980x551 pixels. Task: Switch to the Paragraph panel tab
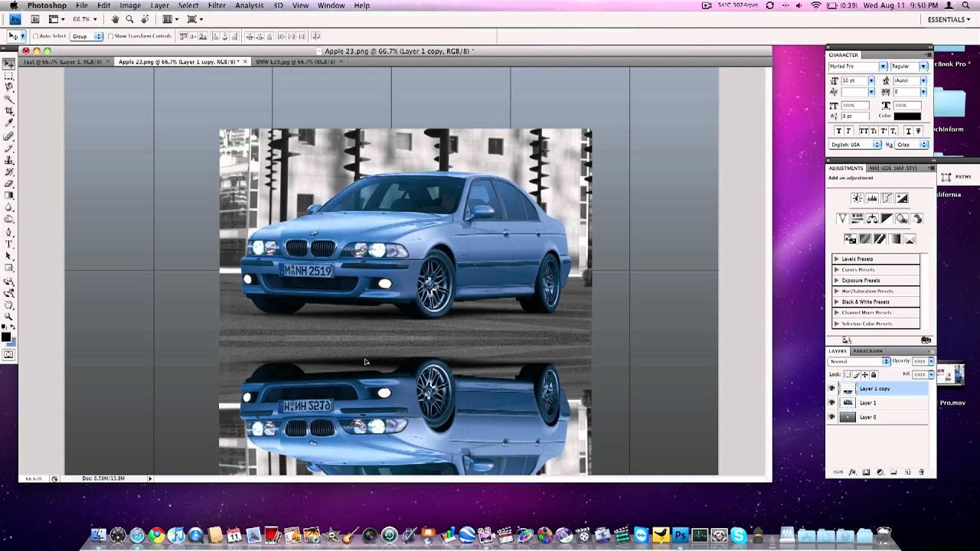(867, 351)
